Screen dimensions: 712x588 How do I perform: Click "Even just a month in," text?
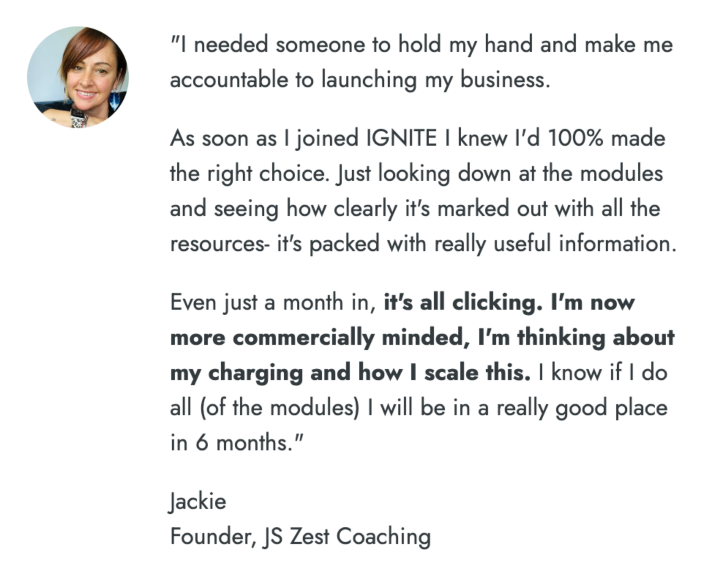273,303
